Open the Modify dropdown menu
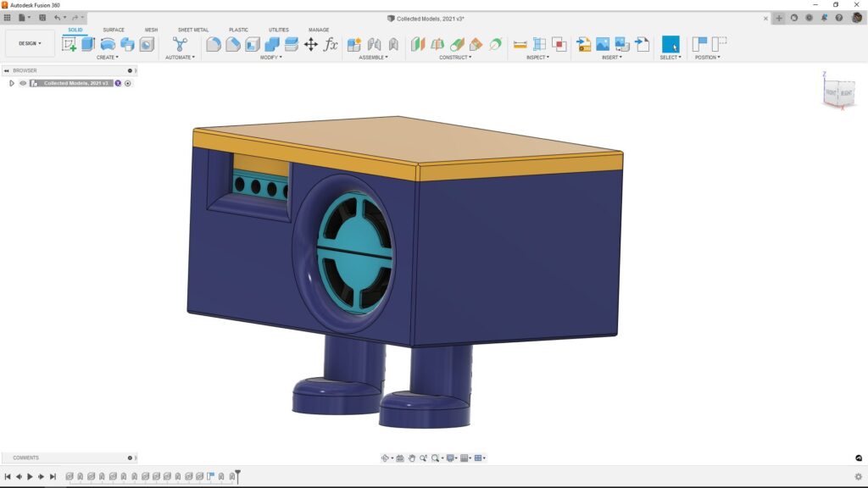 [270, 58]
